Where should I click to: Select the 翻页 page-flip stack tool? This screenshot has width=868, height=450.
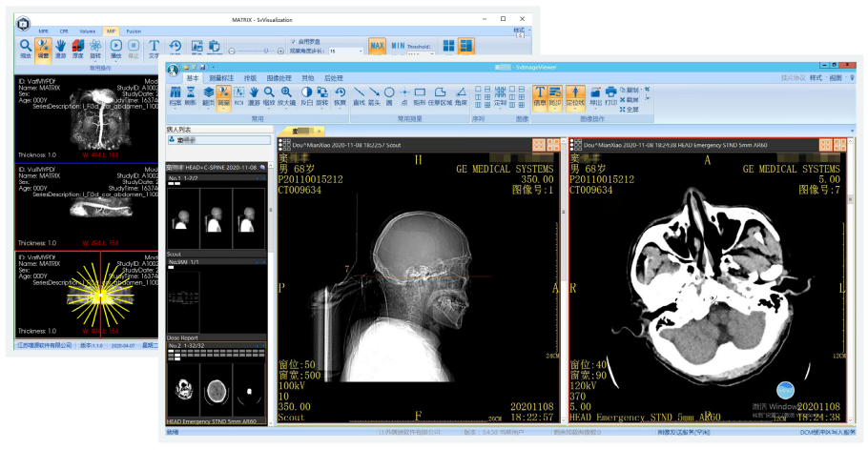[208, 95]
